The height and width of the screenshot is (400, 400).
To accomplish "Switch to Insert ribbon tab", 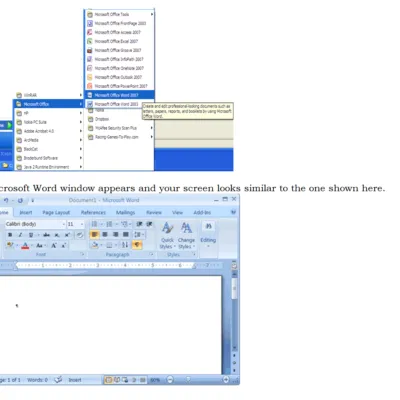I will pyautogui.click(x=26, y=213).
